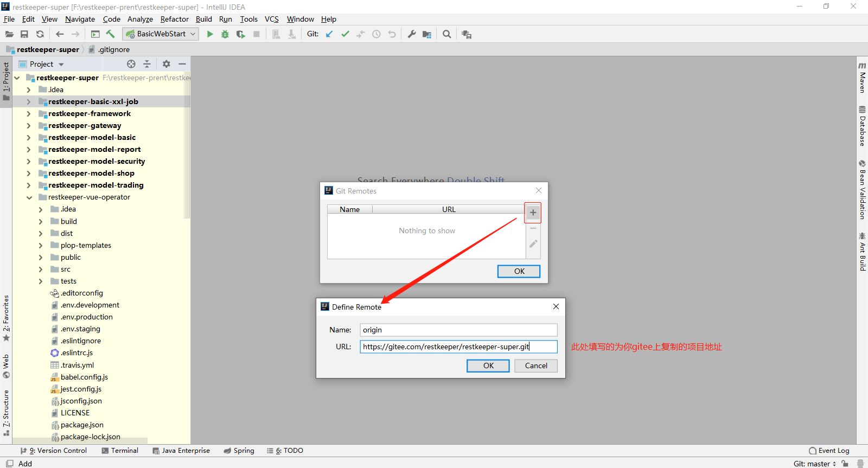Image resolution: width=868 pixels, height=468 pixels.
Task: Click the Build project hammer icon
Action: (x=111, y=34)
